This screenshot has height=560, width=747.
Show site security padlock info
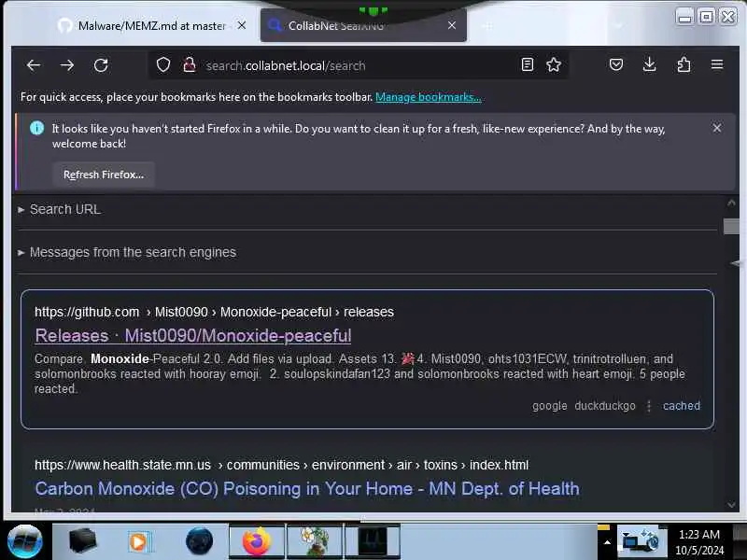[190, 64]
